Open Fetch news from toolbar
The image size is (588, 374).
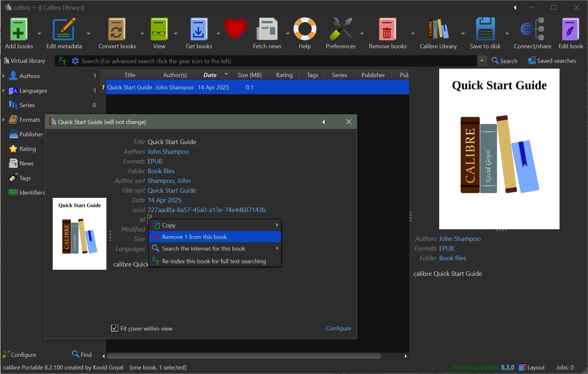tap(267, 30)
